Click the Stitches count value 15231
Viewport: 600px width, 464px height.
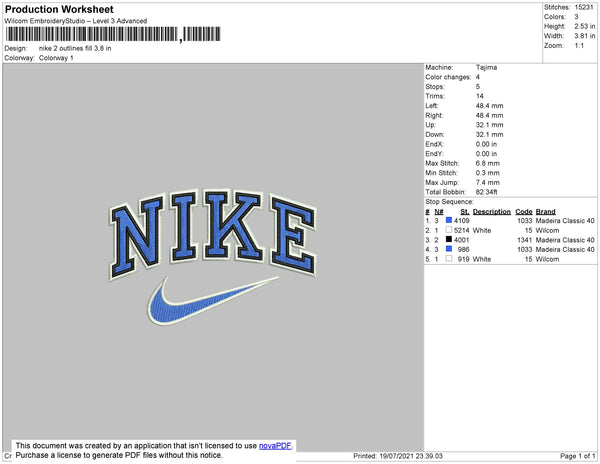[x=584, y=7]
